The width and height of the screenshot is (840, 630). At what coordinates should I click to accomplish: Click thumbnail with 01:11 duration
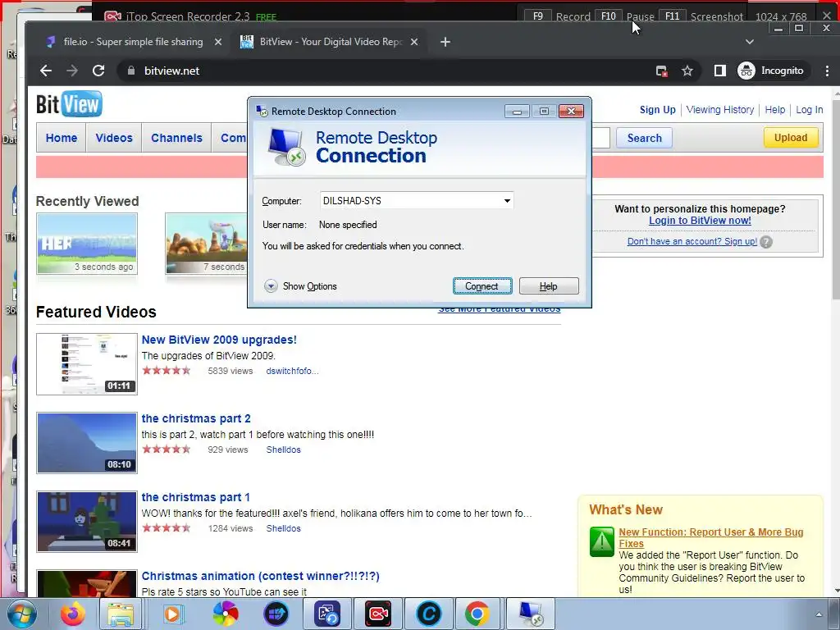87,363
